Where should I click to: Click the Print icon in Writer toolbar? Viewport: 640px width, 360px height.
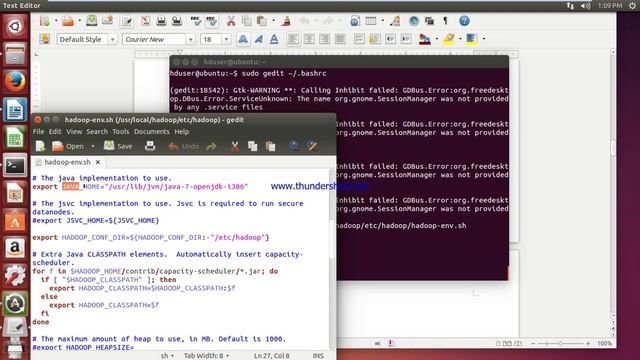pos(161,21)
